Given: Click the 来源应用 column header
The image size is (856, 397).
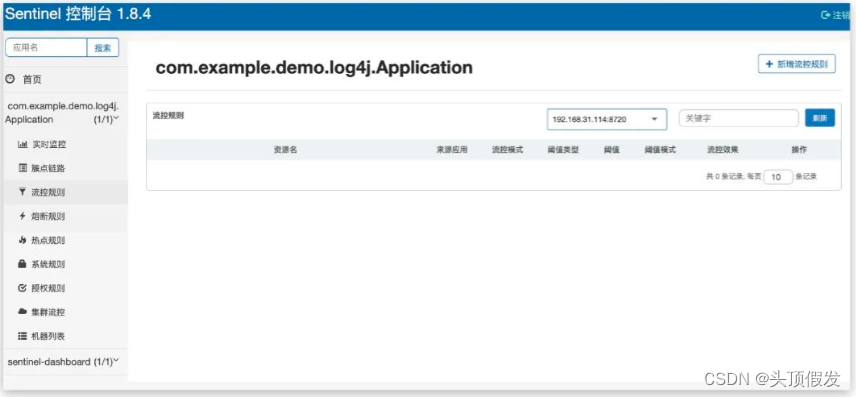Looking at the screenshot, I should [452, 150].
